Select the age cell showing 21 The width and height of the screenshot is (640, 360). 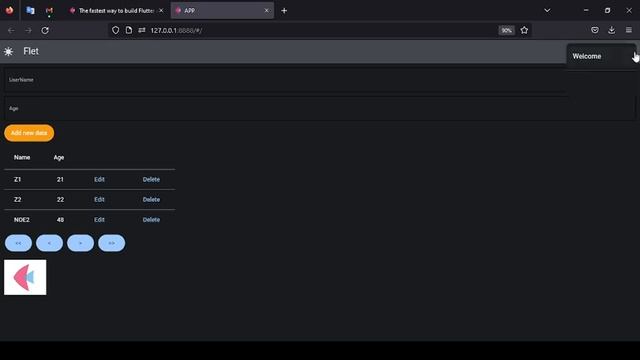click(x=60, y=180)
